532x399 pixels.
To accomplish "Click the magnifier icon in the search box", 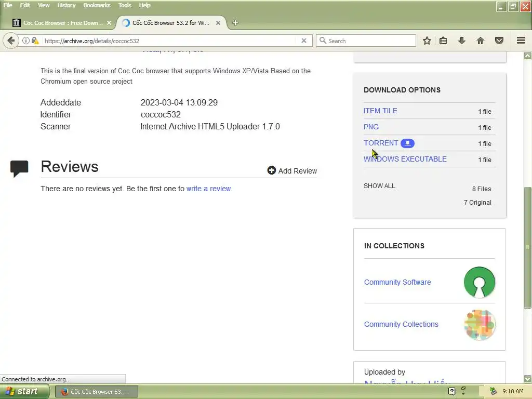I will click(x=323, y=41).
